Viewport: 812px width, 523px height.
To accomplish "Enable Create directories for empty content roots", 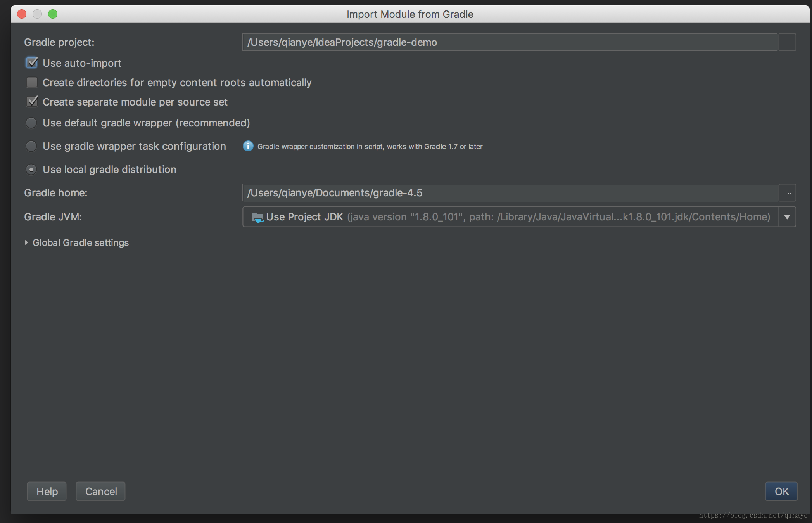I will tap(32, 82).
